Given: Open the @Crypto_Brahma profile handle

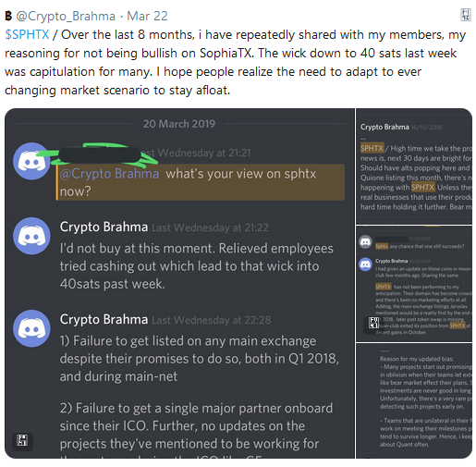Looking at the screenshot, I should 66,16.
